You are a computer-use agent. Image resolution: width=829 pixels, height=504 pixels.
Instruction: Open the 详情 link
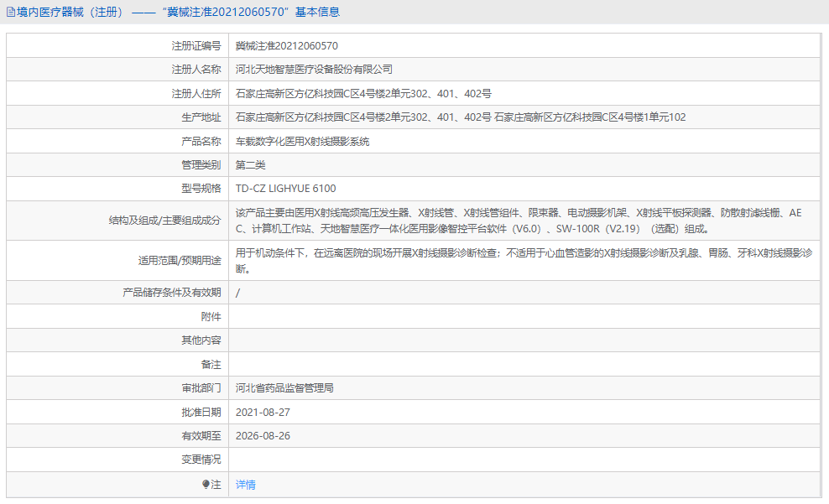[x=243, y=485]
